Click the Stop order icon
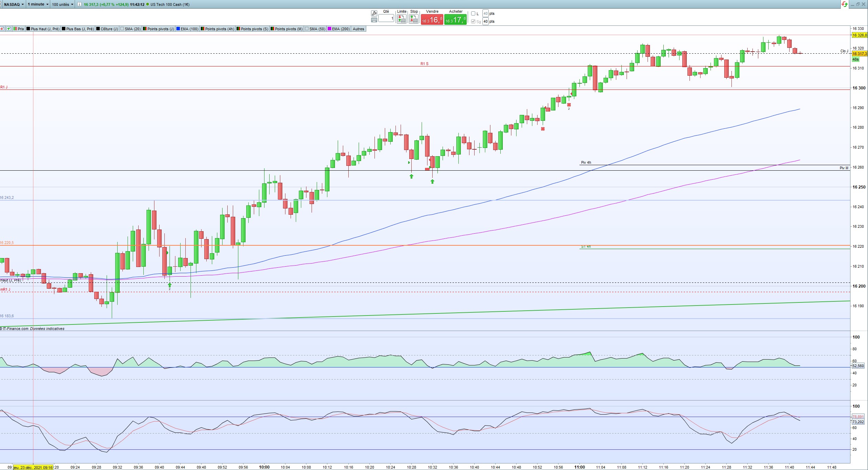Screen dimensions: 868x470 414,19
